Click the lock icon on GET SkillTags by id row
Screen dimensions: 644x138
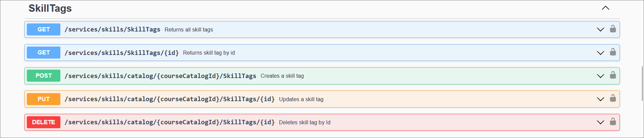click(x=613, y=52)
